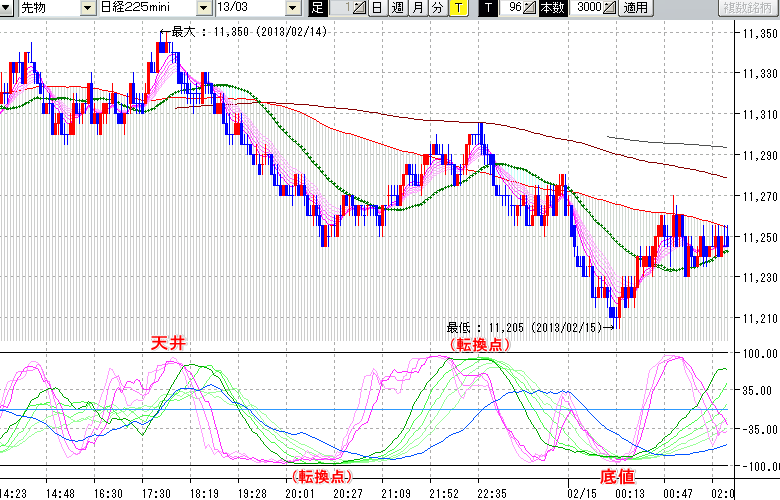780x500 pixels.
Task: Switch chart to monthly (月) bars
Action: coord(417,8)
